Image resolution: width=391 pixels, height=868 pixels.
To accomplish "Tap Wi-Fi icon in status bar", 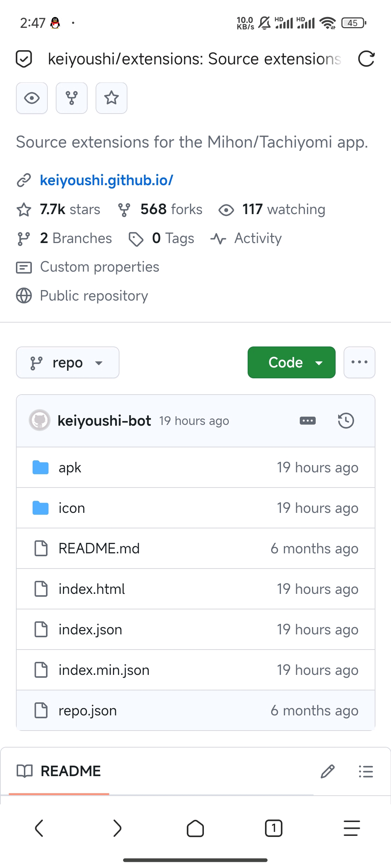I will [x=328, y=23].
